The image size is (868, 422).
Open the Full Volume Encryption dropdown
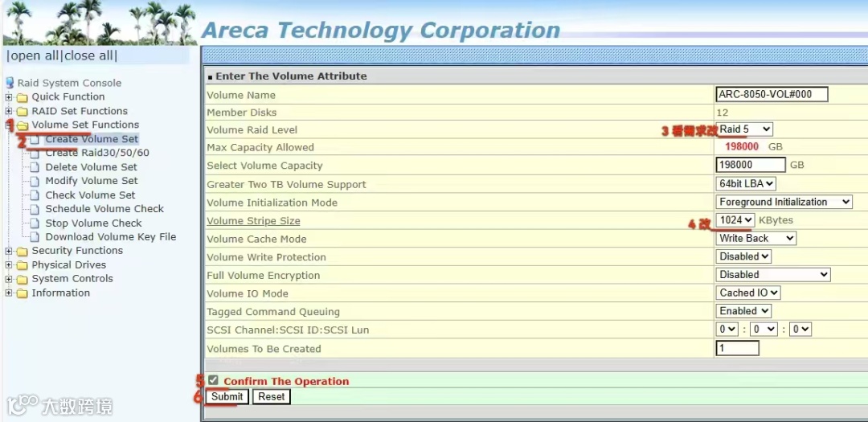tap(773, 274)
